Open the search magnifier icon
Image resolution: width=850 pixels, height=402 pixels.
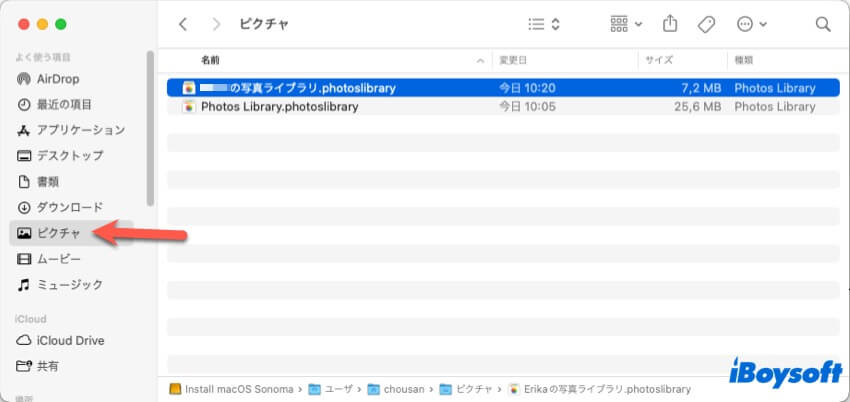[x=822, y=24]
